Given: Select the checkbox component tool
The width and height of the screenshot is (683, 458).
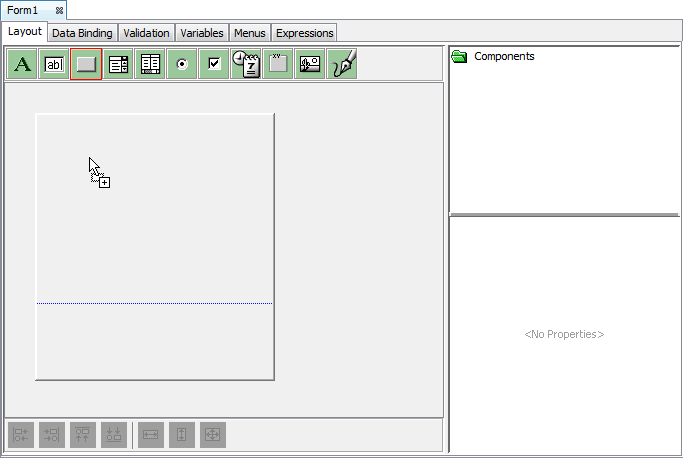Looking at the screenshot, I should coord(214,64).
